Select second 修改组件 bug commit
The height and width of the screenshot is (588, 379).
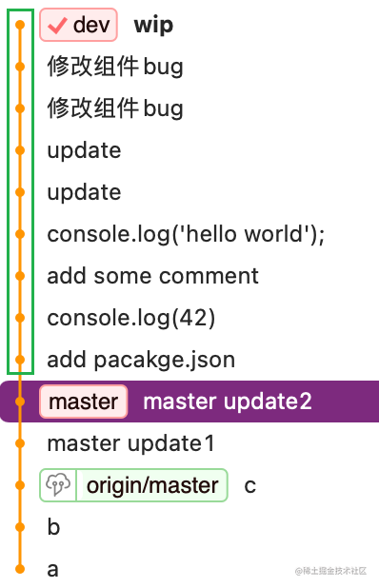(x=115, y=108)
